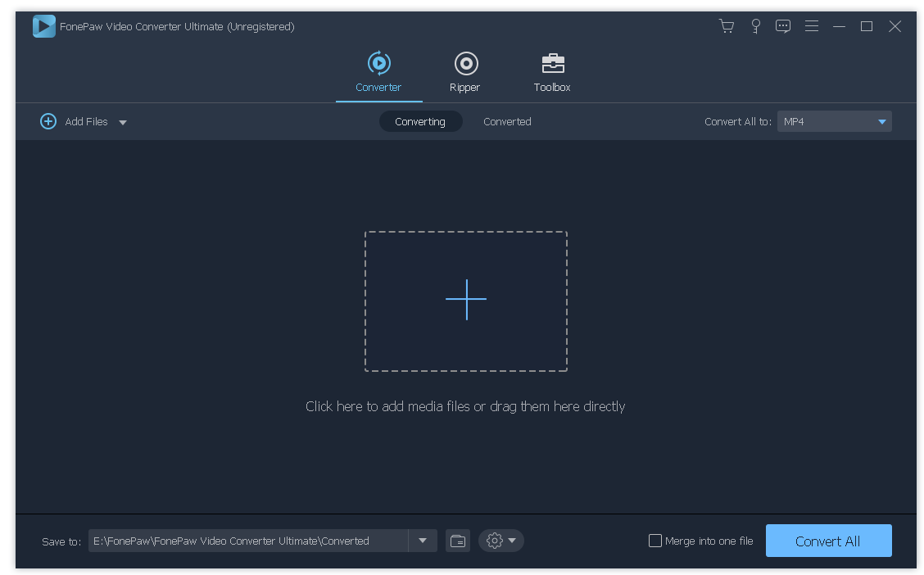Expand the settings gear dropdown arrow

click(x=512, y=541)
